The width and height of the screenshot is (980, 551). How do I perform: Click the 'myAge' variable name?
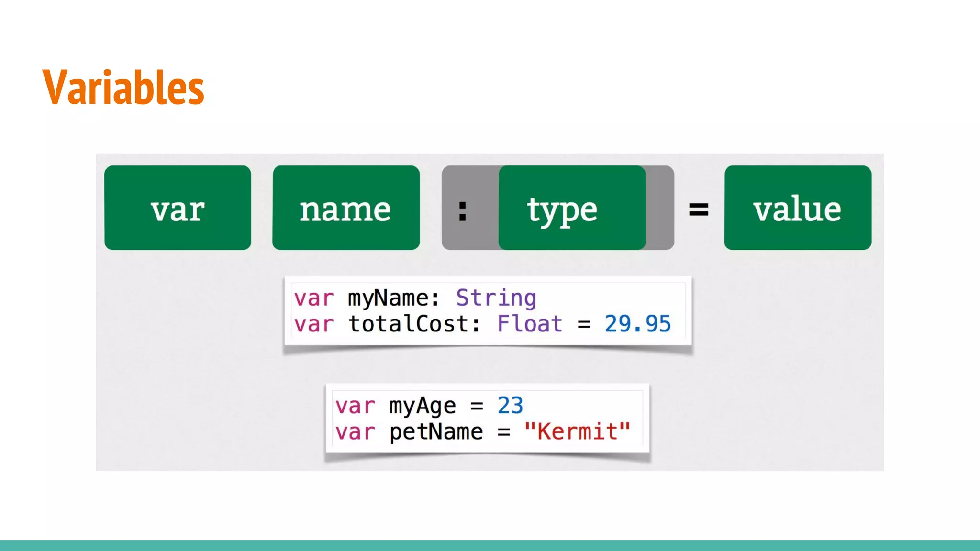(422, 406)
